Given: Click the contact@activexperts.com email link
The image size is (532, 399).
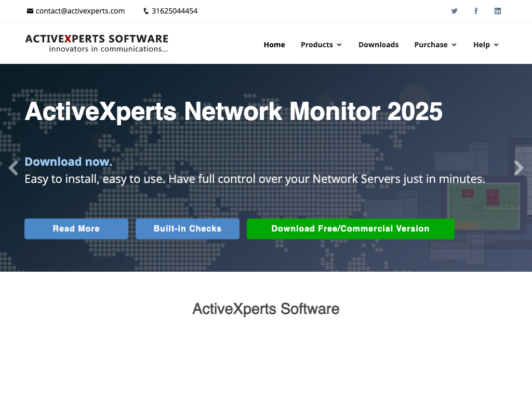Looking at the screenshot, I should pyautogui.click(x=80, y=11).
